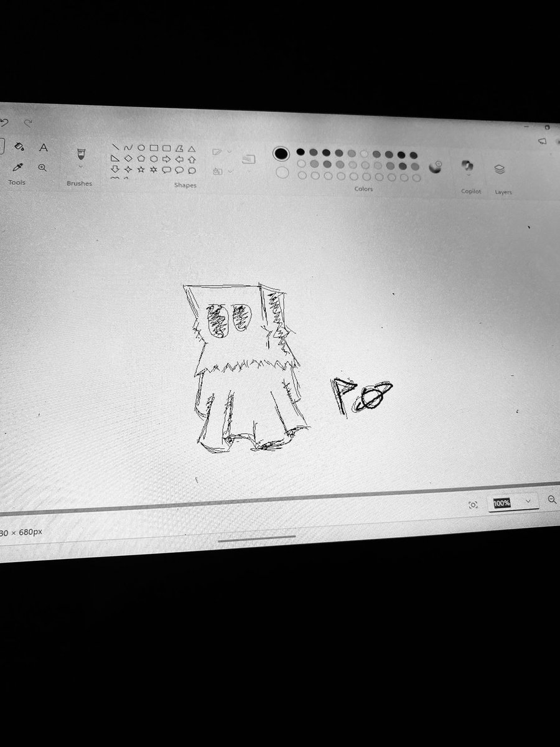
Task: Pick the Rounded rectangular callout shape
Action: click(x=167, y=170)
